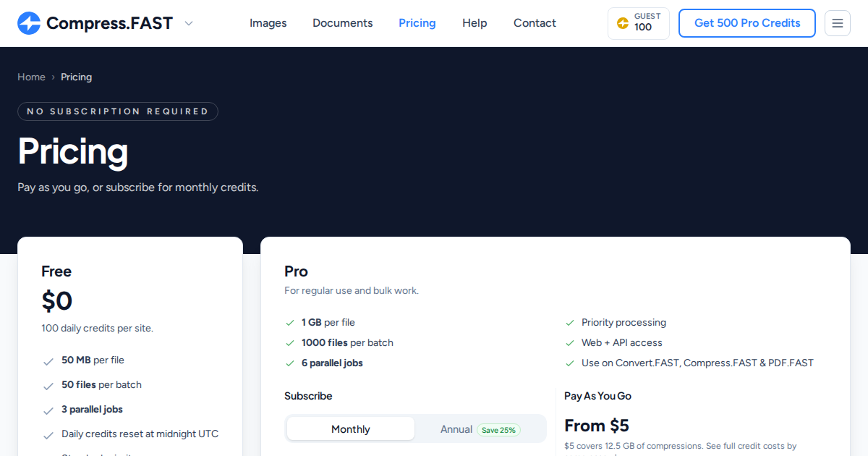
Task: Click '100 daily credits per site.' text
Action: click(97, 328)
